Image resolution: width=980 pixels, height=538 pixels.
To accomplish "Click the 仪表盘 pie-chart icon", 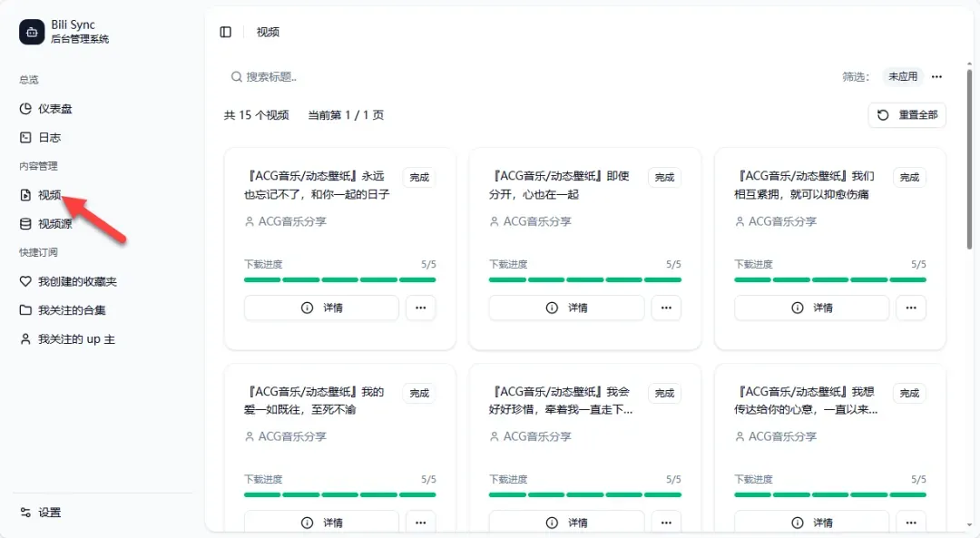I will (25, 109).
